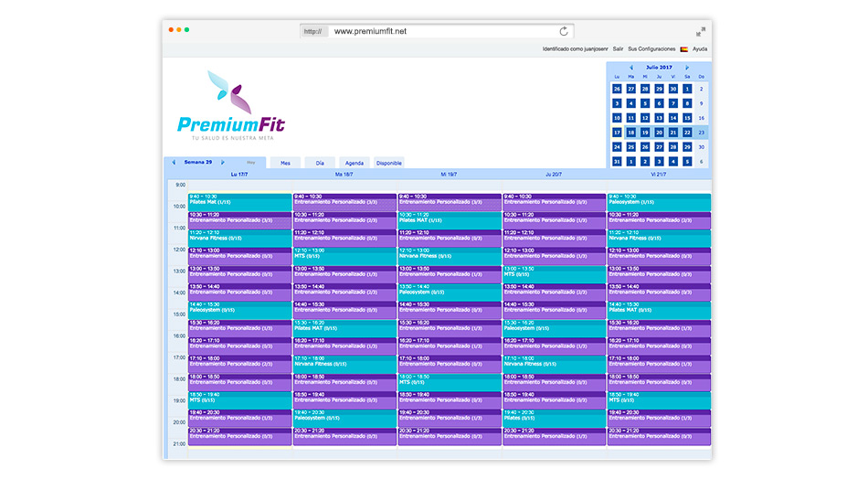Switch to the Día view tab
The width and height of the screenshot is (868, 479).
[320, 163]
